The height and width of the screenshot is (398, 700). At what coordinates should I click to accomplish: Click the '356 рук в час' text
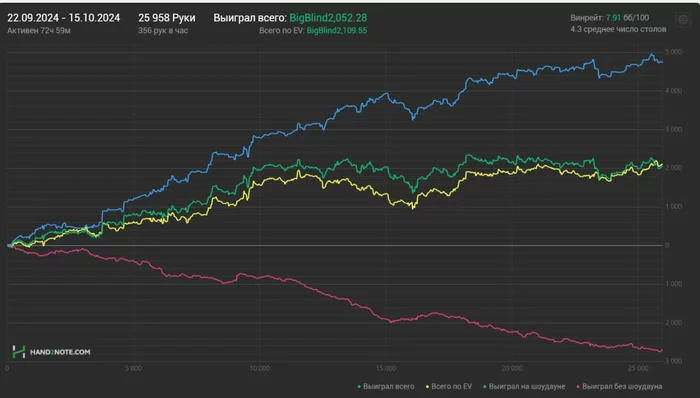point(163,31)
